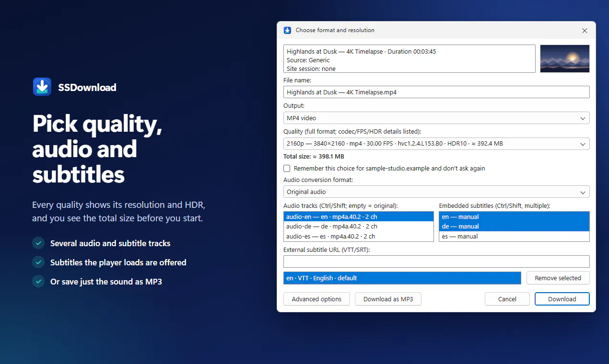Click the SSDownload logo icon
609x364 pixels.
click(42, 87)
